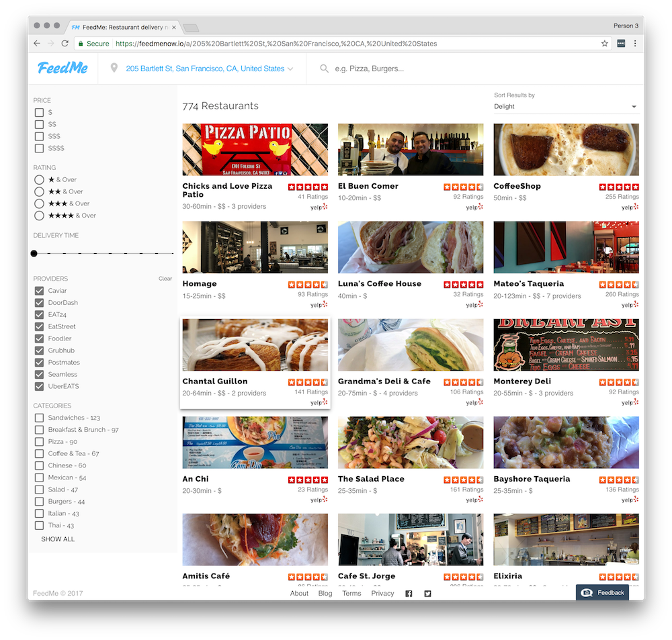Click the search magnifier icon
The height and width of the screenshot is (640, 672).
[325, 68]
